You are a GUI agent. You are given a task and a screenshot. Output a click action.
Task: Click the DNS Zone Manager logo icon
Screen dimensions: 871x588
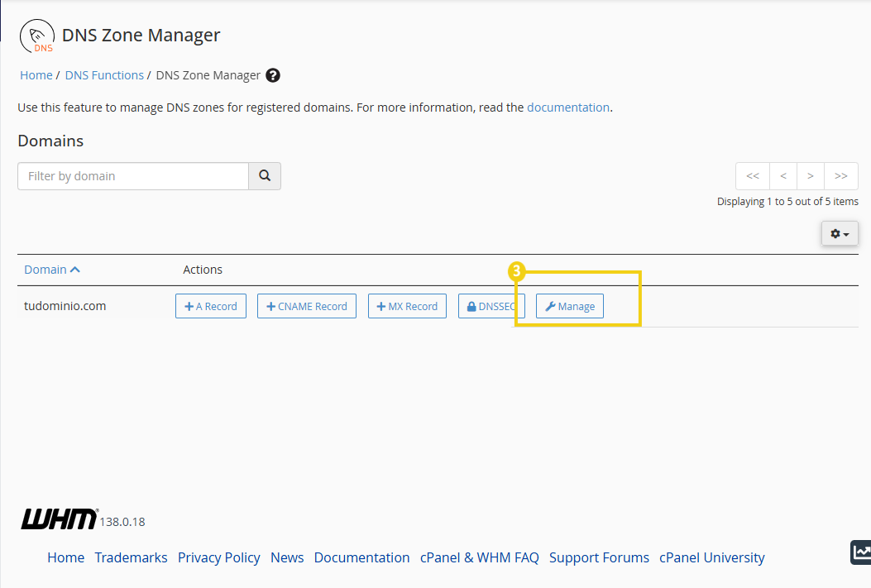(37, 36)
